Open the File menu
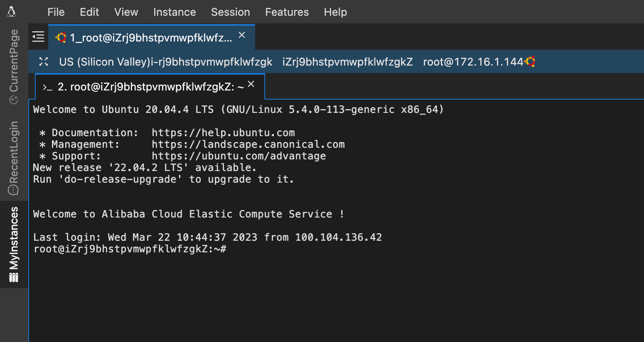The image size is (644, 342). pyautogui.click(x=56, y=12)
